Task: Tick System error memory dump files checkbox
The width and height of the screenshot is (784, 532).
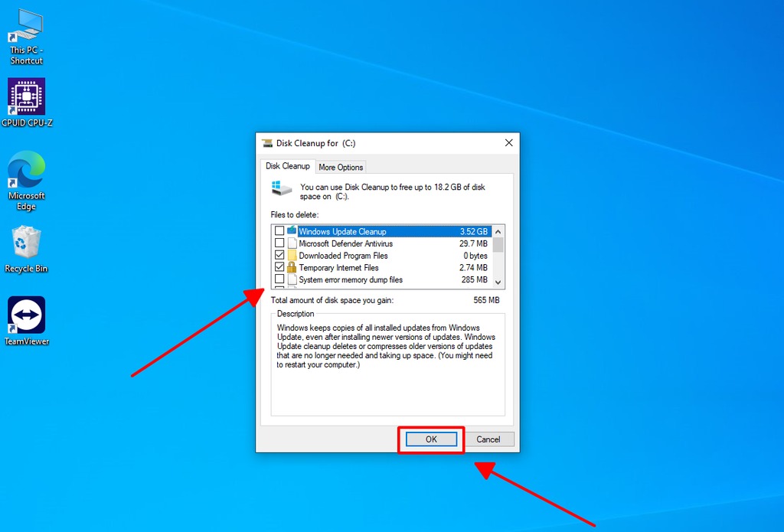Action: (x=279, y=280)
